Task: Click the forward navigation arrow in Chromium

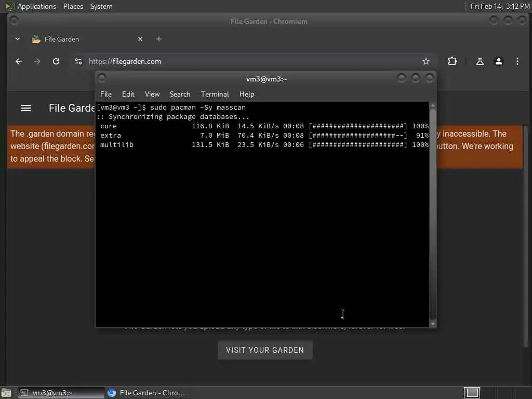Action: (37, 61)
